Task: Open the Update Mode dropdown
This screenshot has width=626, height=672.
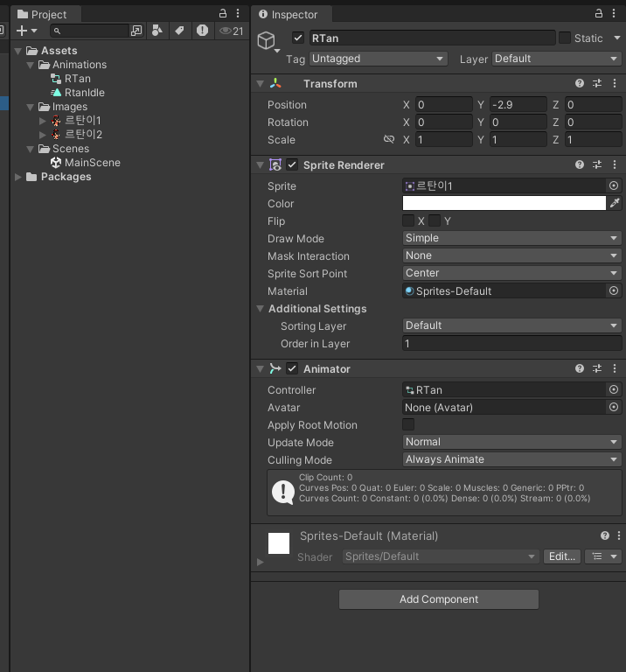Action: pos(511,442)
